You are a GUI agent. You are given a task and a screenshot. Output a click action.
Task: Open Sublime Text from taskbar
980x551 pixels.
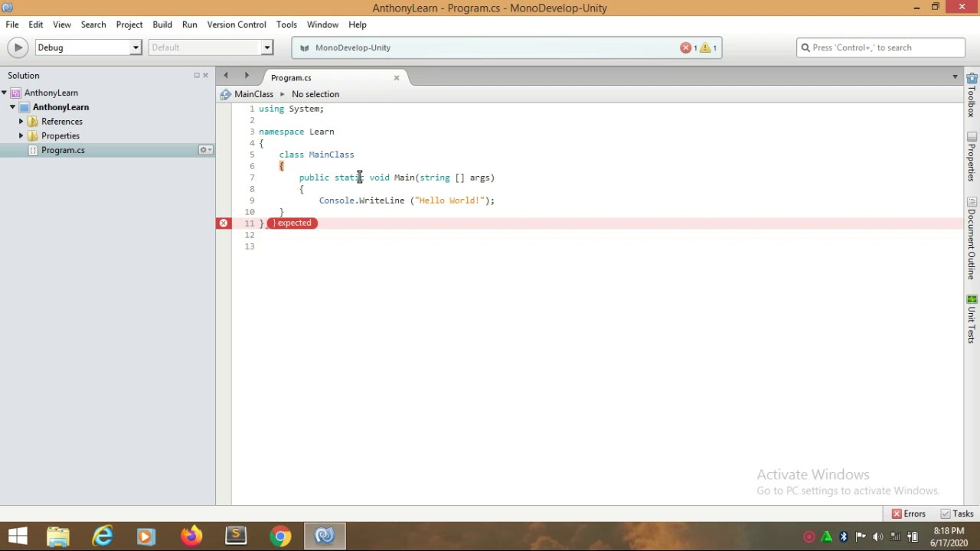pyautogui.click(x=236, y=536)
